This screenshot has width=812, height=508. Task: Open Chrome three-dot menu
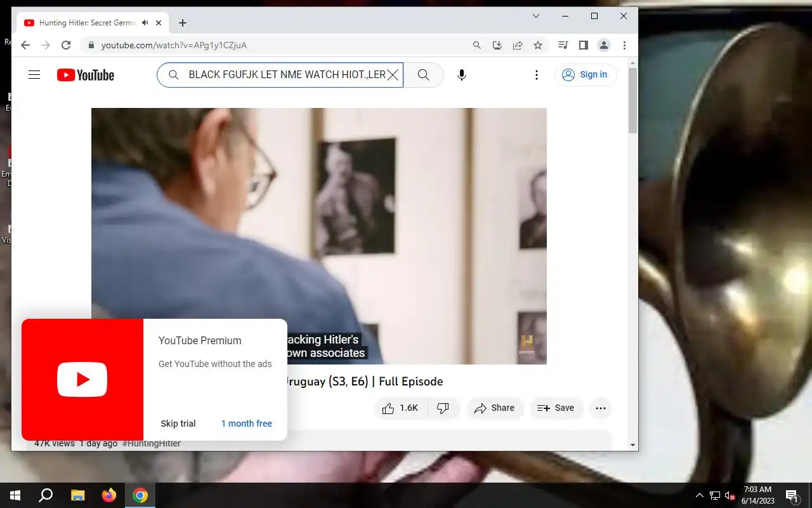point(625,45)
